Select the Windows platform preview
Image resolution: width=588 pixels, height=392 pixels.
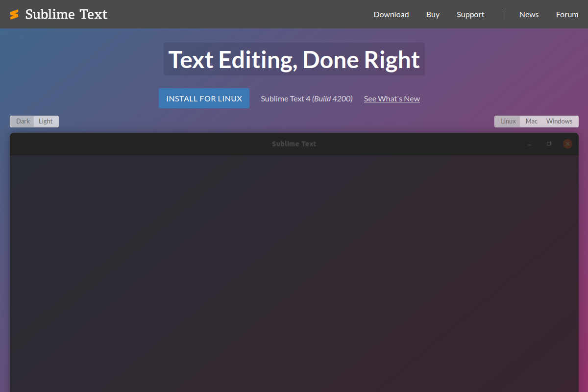(x=560, y=122)
